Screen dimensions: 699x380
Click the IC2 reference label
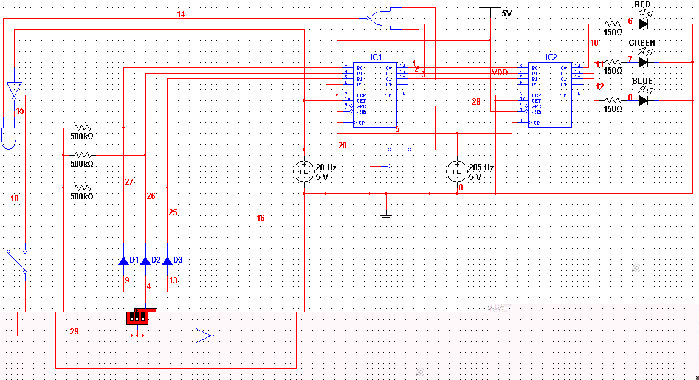pyautogui.click(x=551, y=57)
